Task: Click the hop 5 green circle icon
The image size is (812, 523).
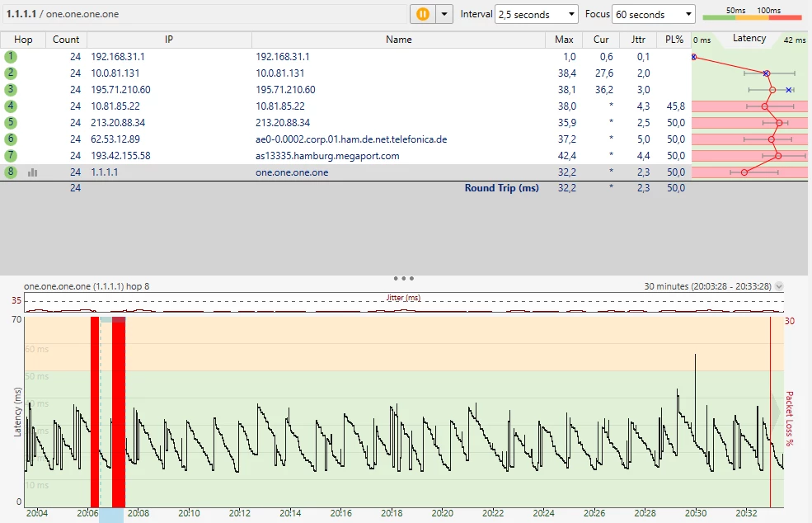Action: point(10,123)
